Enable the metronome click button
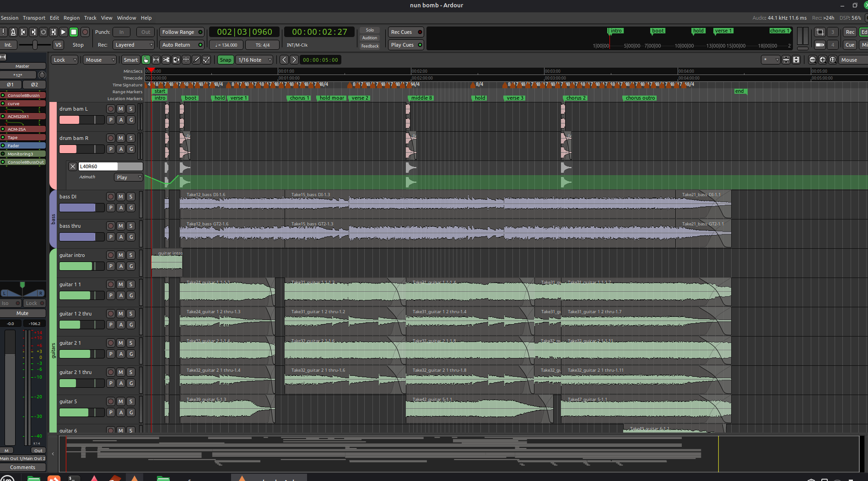868x481 pixels. pyautogui.click(x=13, y=32)
